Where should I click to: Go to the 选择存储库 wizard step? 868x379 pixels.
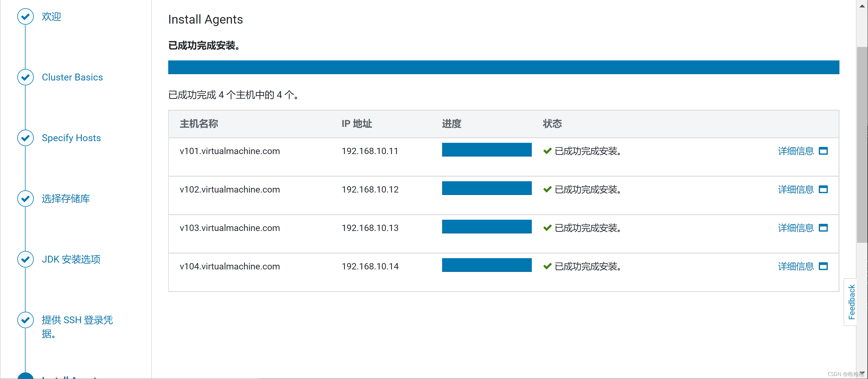click(x=66, y=199)
